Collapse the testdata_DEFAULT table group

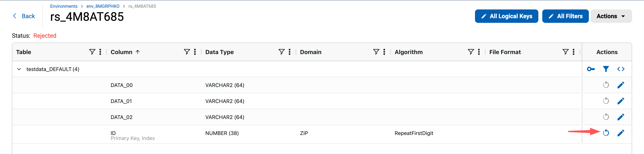(x=19, y=69)
